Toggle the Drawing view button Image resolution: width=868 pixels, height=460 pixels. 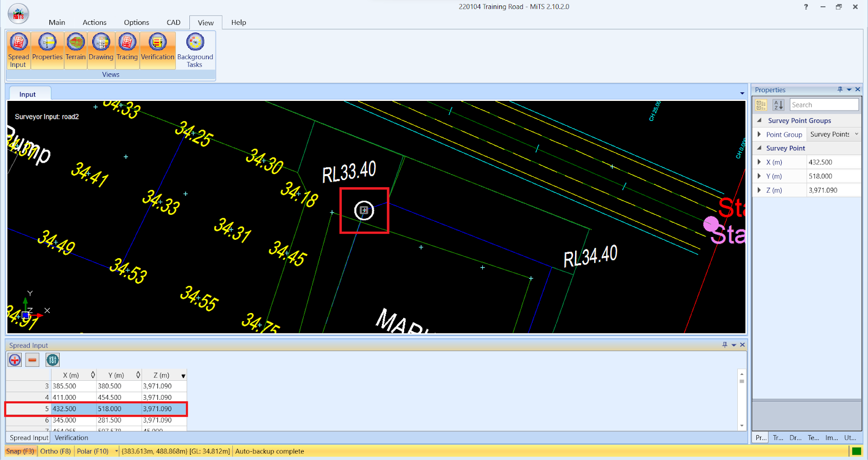coord(101,50)
